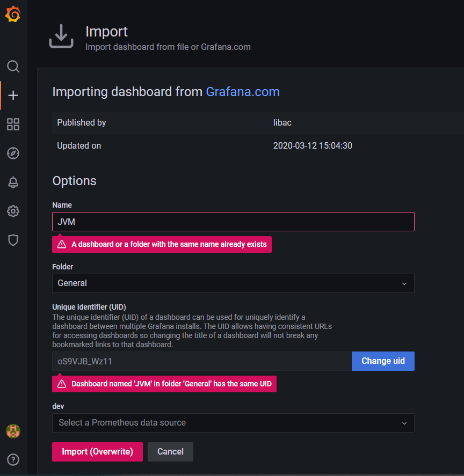
Task: Open the Alerting bell icon
Action: tap(13, 182)
